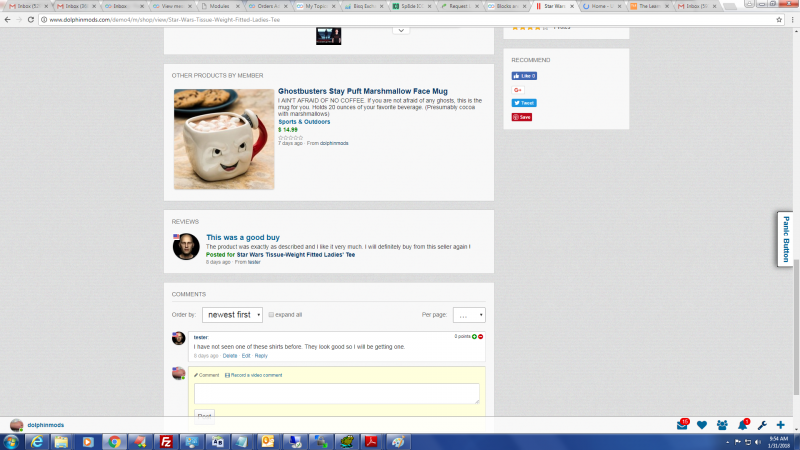Open the bell notifications icon

743,424
